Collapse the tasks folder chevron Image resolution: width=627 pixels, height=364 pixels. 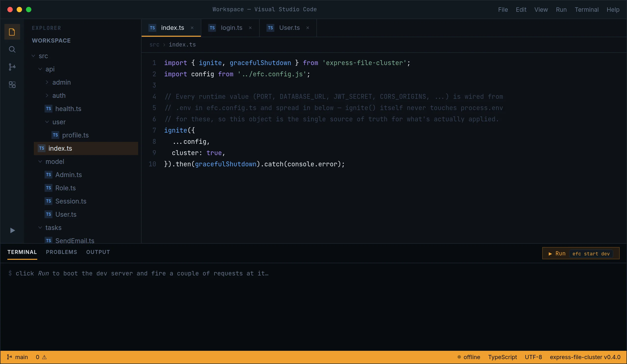tap(40, 227)
